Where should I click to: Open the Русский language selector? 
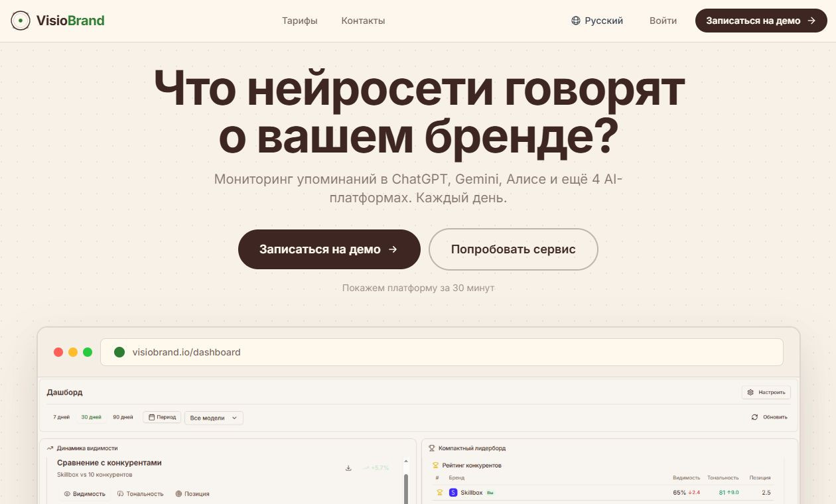coord(597,21)
